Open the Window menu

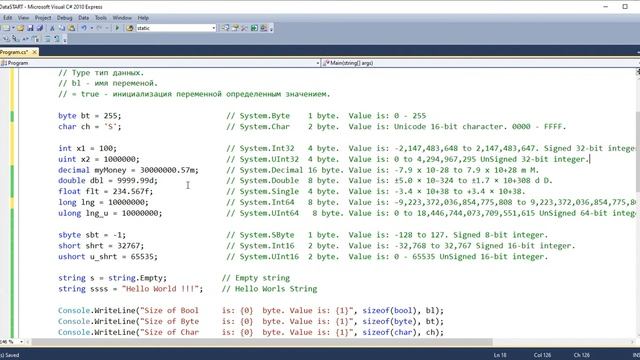pos(122,18)
